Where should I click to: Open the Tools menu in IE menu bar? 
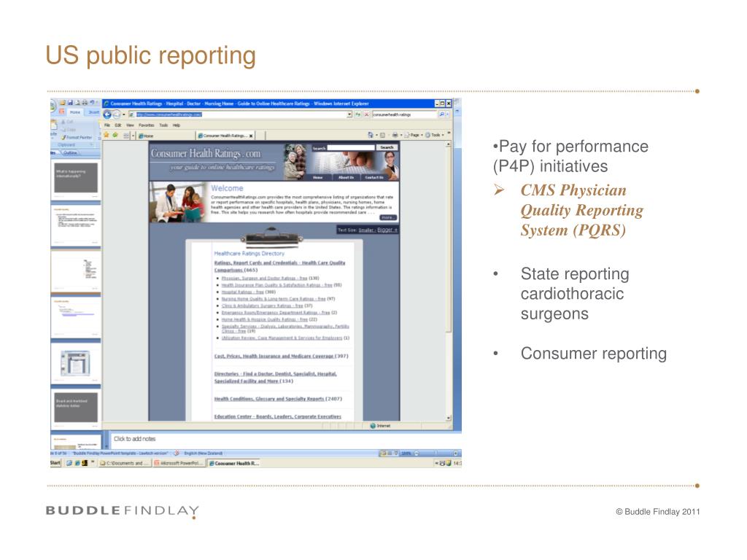tap(163, 125)
